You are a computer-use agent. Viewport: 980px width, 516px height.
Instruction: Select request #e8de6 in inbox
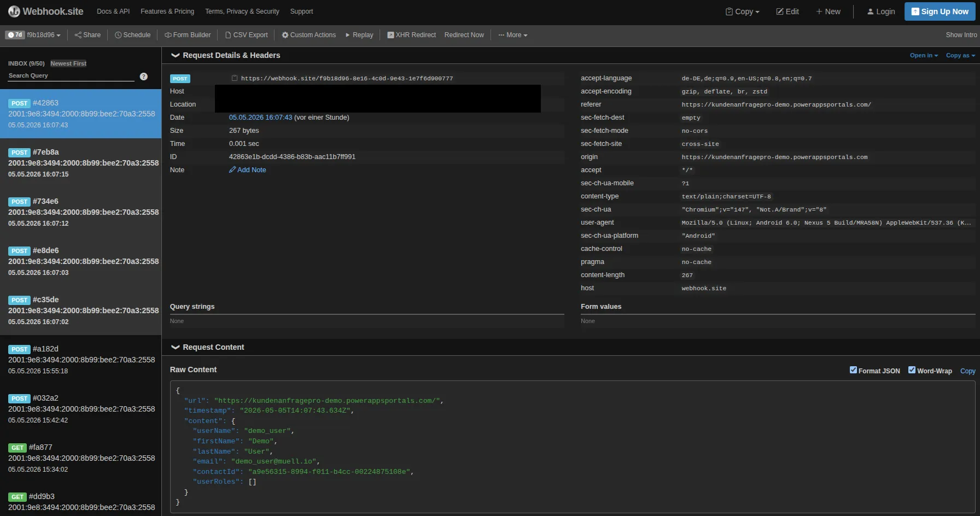(81, 261)
